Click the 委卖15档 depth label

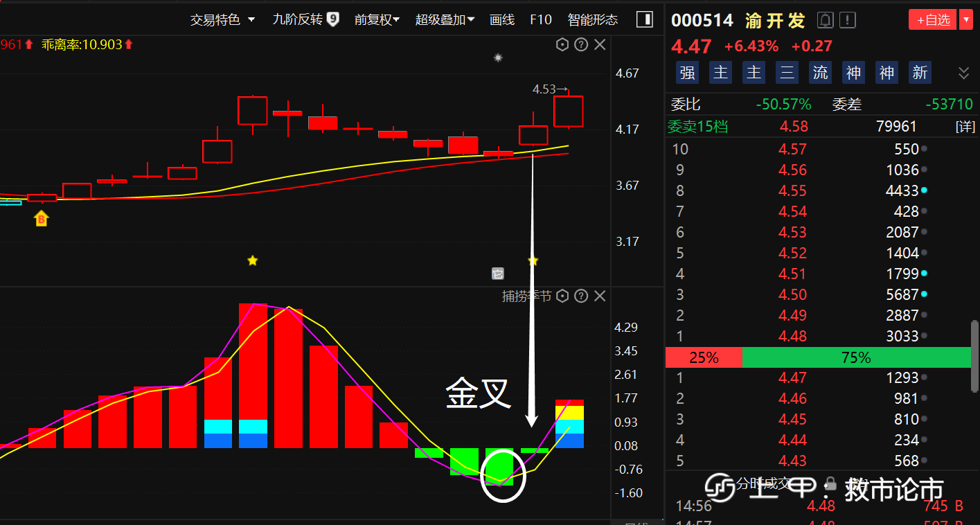coord(697,127)
